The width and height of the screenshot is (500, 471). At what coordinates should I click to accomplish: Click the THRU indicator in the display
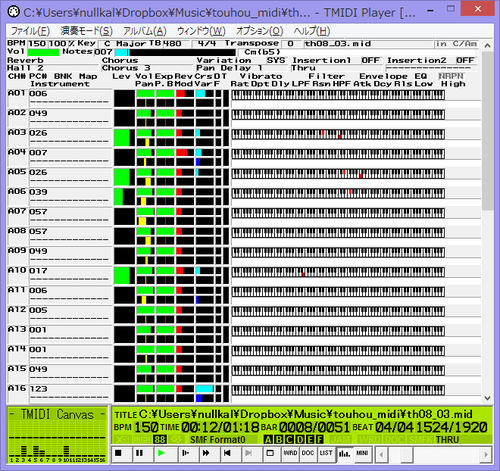(x=447, y=440)
